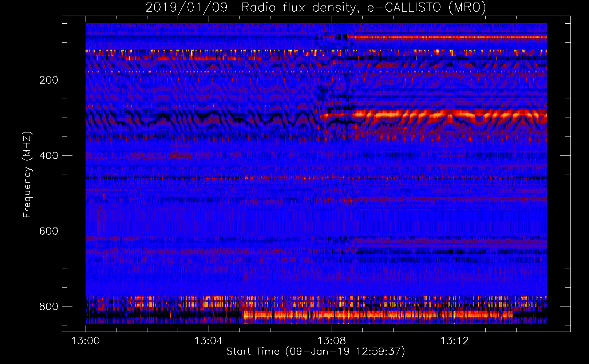Click the plot title '2019/01/09 Radio flux density'
589x364 pixels.
(x=252, y=7)
